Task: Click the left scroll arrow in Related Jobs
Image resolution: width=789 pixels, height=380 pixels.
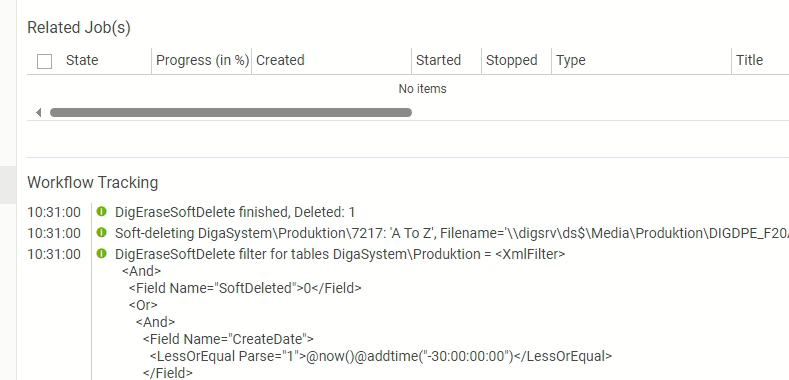Action: [39, 112]
